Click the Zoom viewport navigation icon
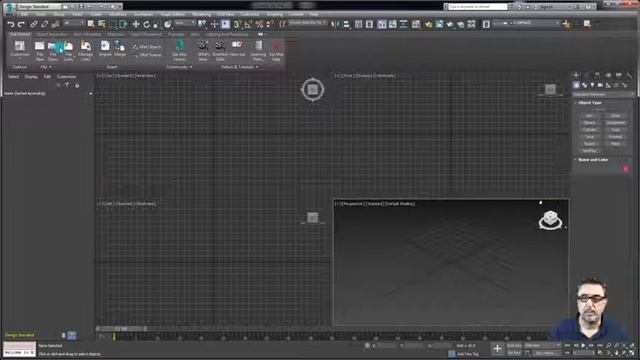The width and height of the screenshot is (640, 360). tap(609, 346)
